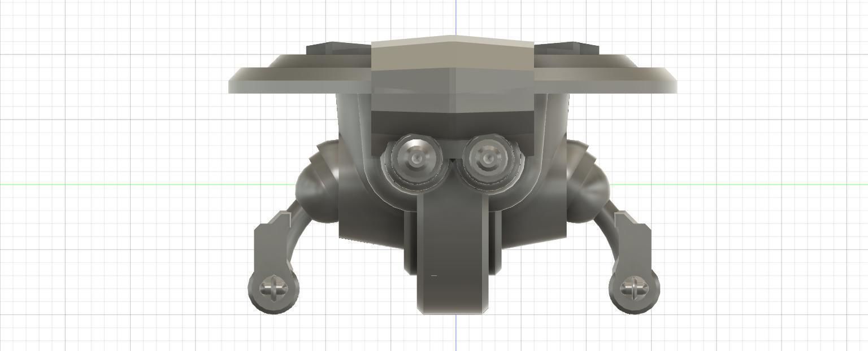Screen dimensions: 868x351
Task: Pick the right circular knob at center
Action: (489, 159)
